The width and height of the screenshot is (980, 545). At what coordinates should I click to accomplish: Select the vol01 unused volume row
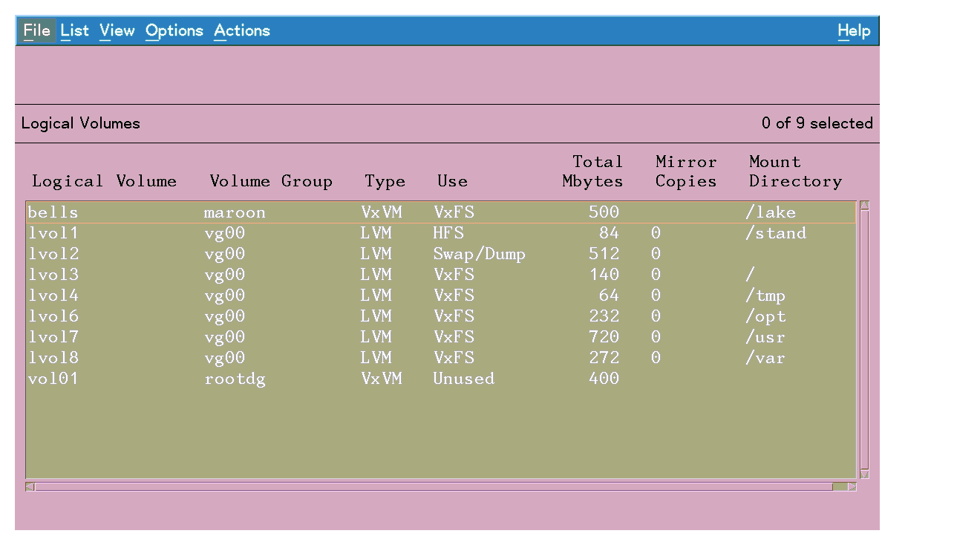pyautogui.click(x=53, y=379)
